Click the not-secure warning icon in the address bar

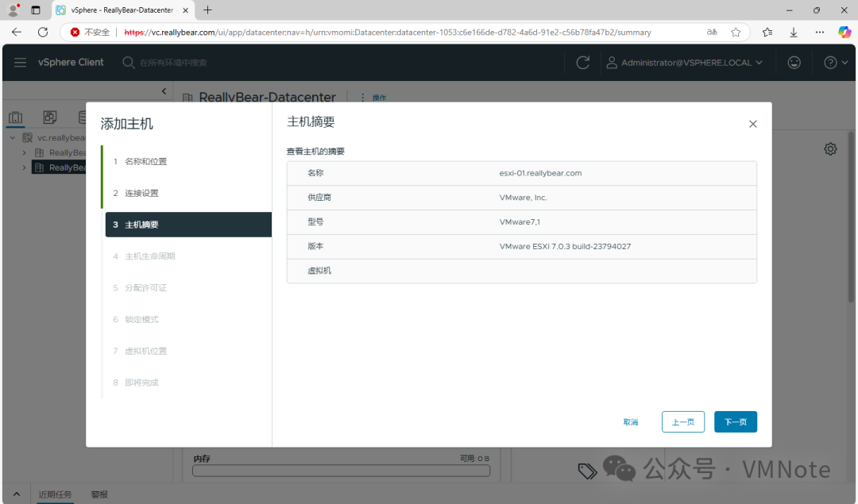[75, 33]
